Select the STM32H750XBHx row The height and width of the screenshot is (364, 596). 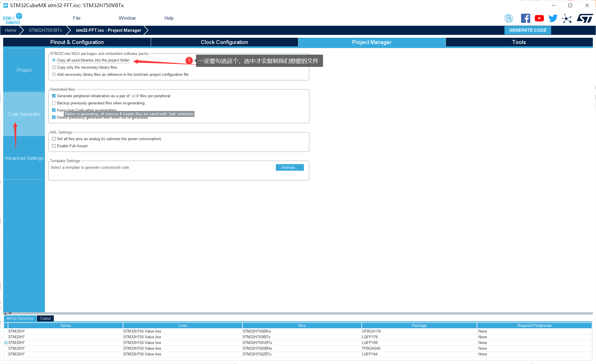click(257, 348)
